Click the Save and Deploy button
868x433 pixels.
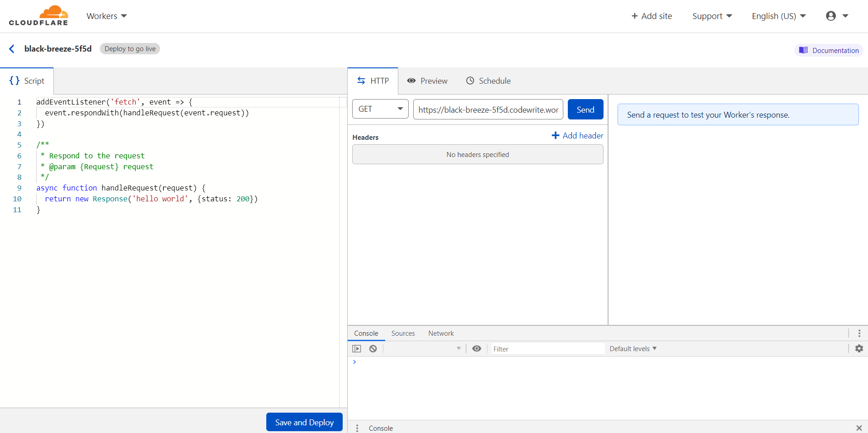(x=304, y=422)
